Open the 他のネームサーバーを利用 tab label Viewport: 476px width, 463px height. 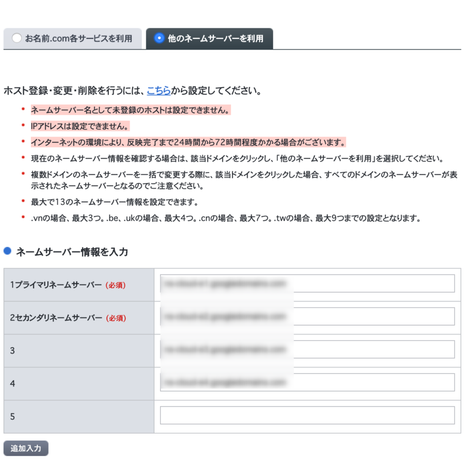pyautogui.click(x=215, y=38)
